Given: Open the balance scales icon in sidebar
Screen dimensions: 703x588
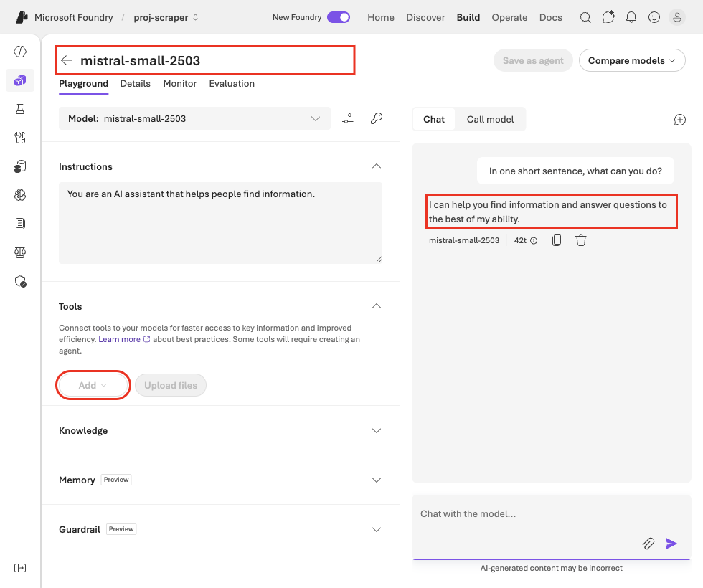Looking at the screenshot, I should point(20,252).
